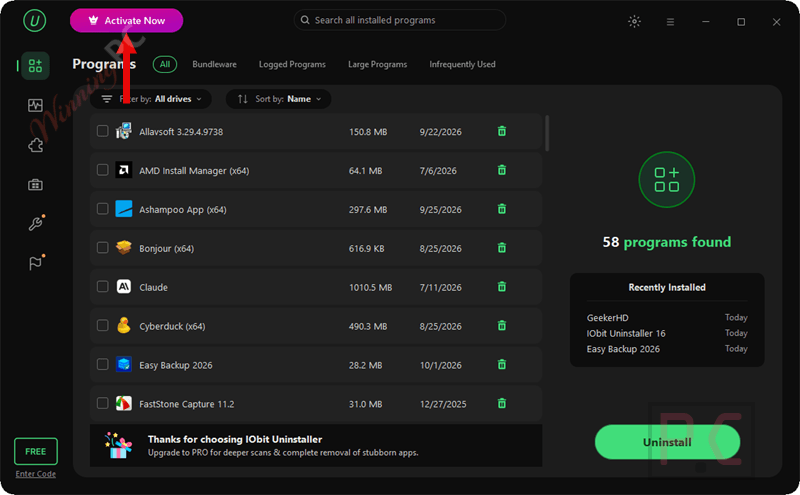Click the 12/27/2025 date value

pyautogui.click(x=443, y=404)
